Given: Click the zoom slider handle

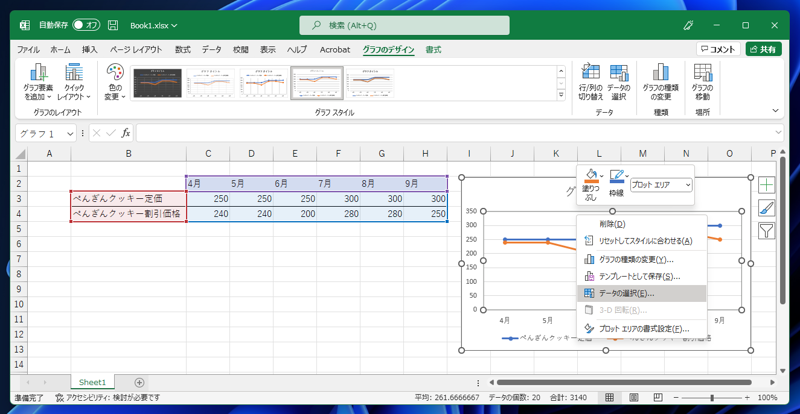Looking at the screenshot, I should 712,398.
